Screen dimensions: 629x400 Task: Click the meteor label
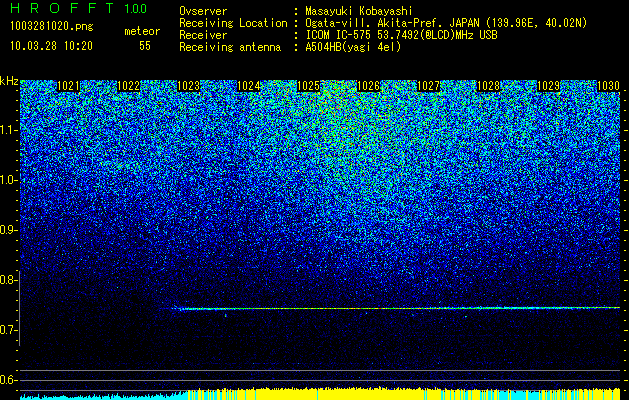click(x=142, y=31)
